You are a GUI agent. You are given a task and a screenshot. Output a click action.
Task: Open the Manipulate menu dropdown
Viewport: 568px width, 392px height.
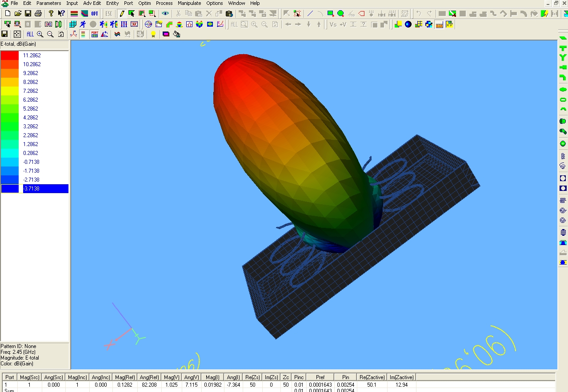[x=189, y=3]
